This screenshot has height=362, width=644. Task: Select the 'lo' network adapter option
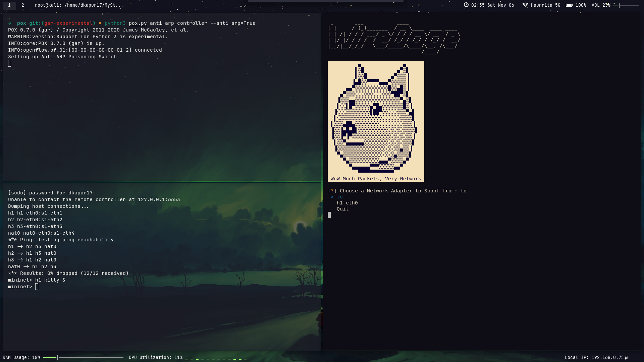(x=339, y=197)
